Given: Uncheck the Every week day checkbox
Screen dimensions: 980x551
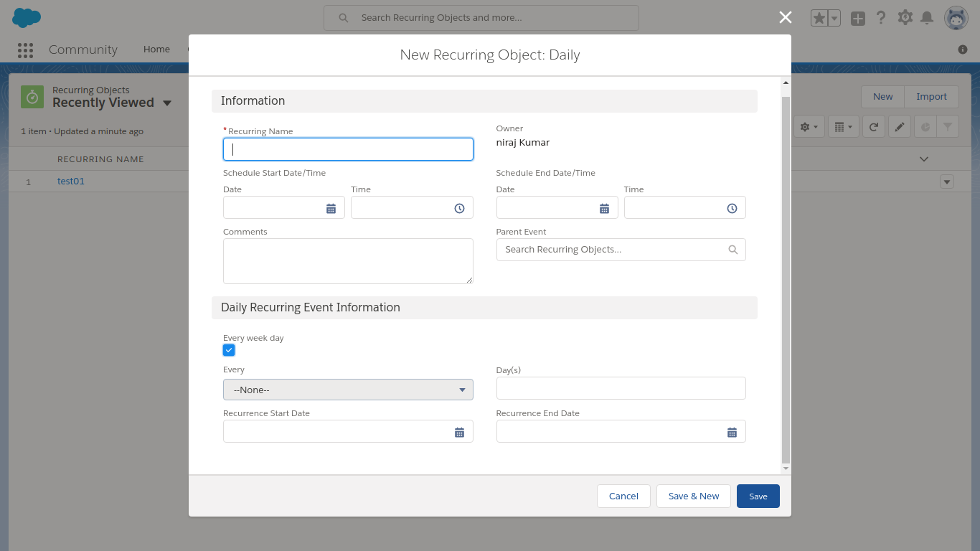Looking at the screenshot, I should click(229, 350).
